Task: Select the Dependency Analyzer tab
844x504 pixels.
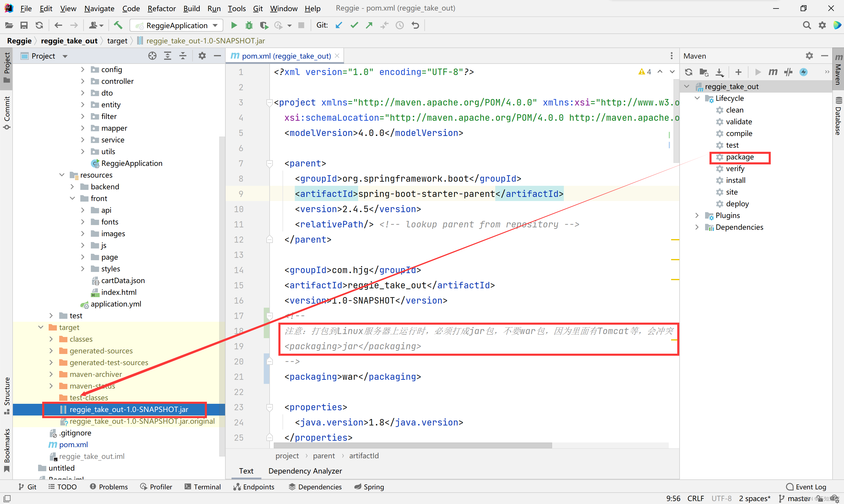Action: click(x=305, y=471)
